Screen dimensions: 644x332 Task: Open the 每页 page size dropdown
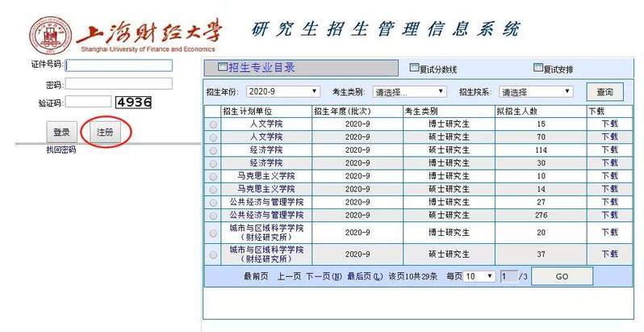[479, 276]
